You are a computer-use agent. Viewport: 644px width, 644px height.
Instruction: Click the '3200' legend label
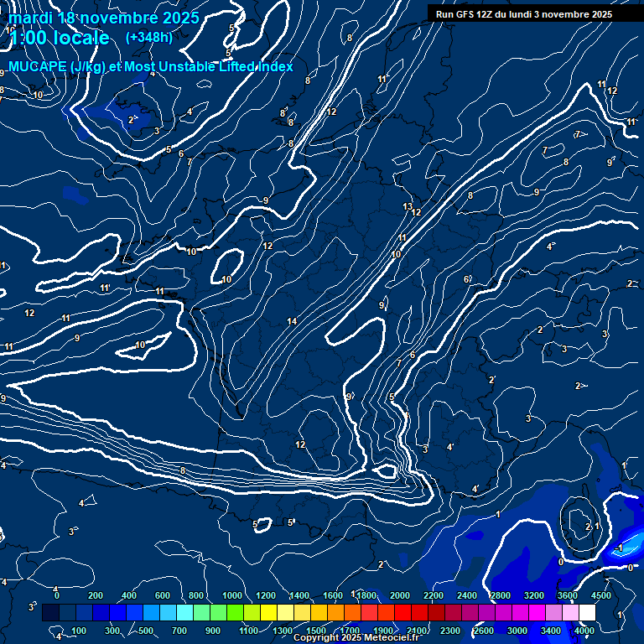(x=534, y=595)
